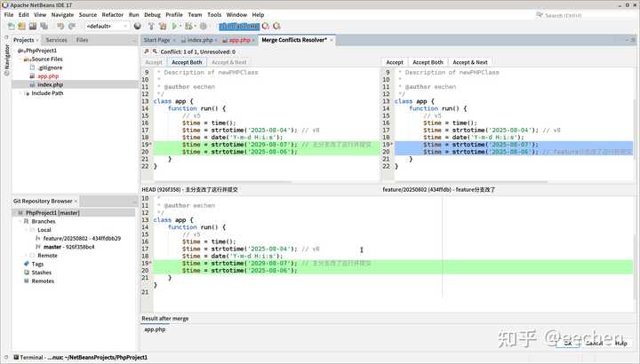The height and width of the screenshot is (364, 640).
Task: Click Accept & Next in right pane
Action: [x=470, y=62]
